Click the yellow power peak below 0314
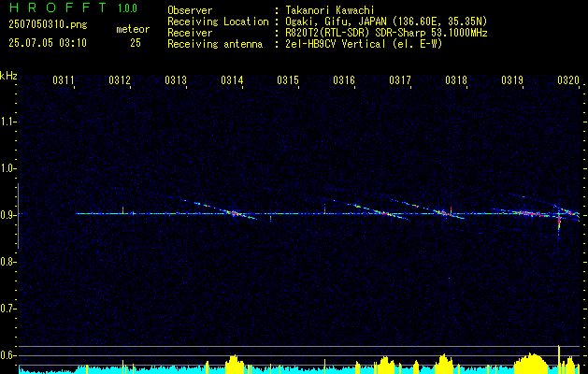Viewport: 588px width, 374px height. click(x=234, y=364)
